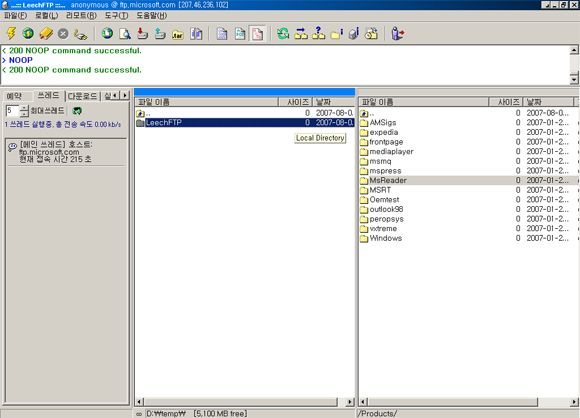Select the MsReader remote folder
Image resolution: width=580 pixels, height=418 pixels.
pos(468,181)
